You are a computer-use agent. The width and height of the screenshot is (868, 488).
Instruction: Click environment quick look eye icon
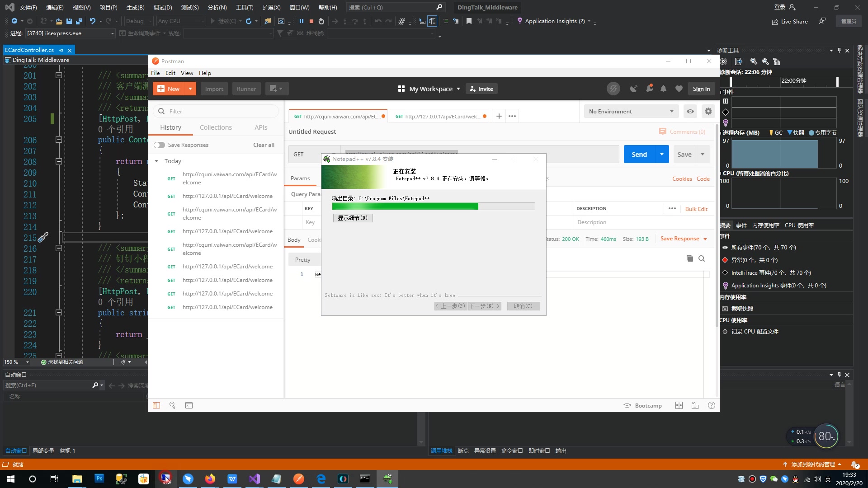click(690, 111)
